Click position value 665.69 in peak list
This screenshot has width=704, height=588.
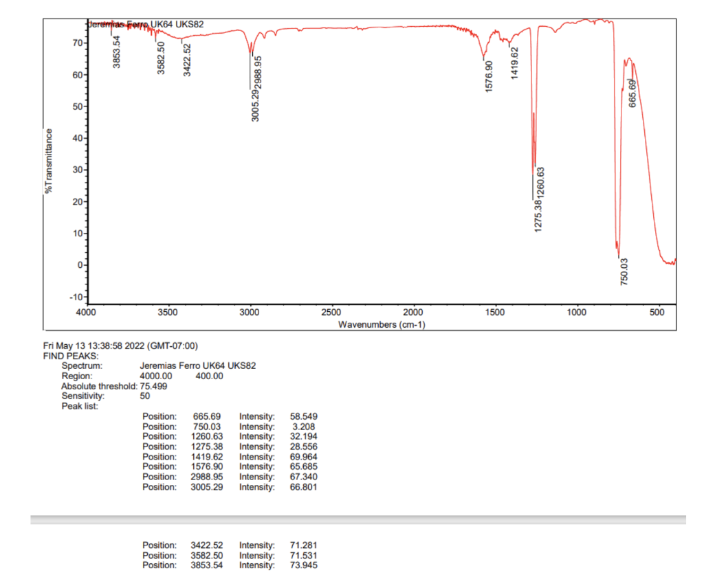tap(207, 417)
